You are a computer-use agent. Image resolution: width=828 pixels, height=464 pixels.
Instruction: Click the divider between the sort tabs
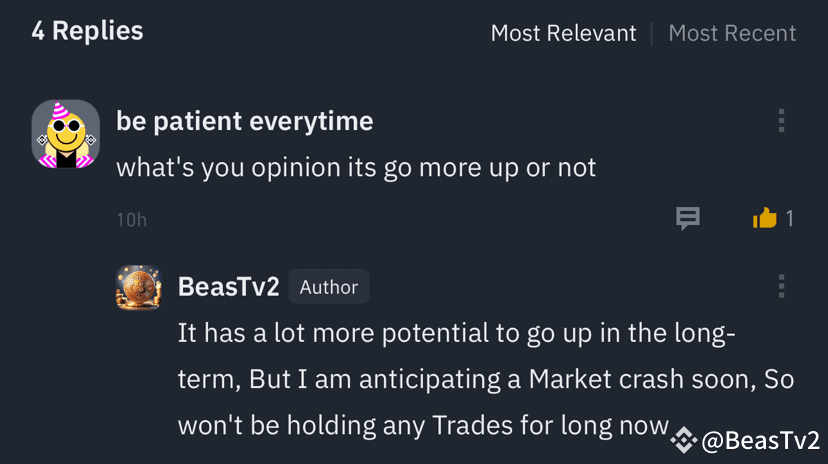click(652, 33)
